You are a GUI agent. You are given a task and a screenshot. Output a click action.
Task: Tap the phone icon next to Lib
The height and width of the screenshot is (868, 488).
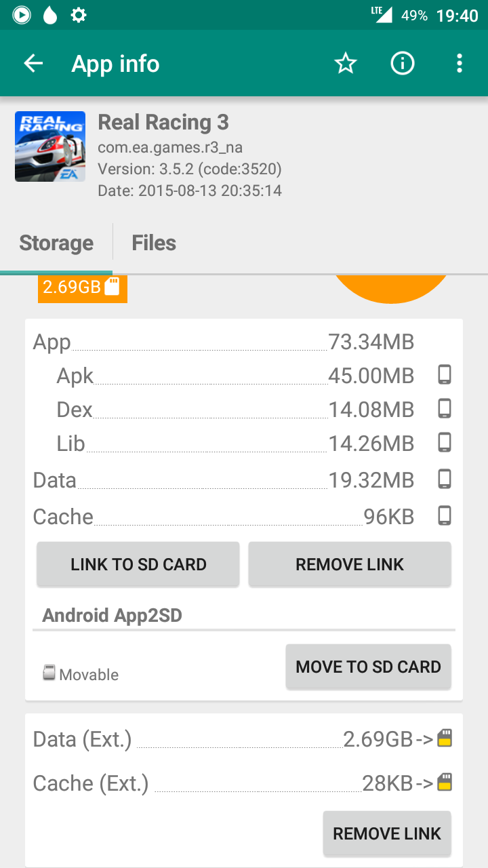[445, 443]
